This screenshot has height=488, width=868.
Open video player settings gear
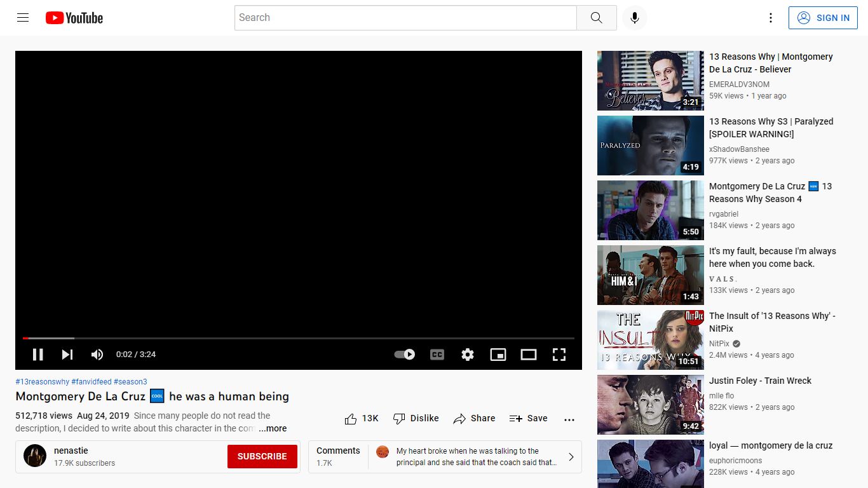pos(468,355)
